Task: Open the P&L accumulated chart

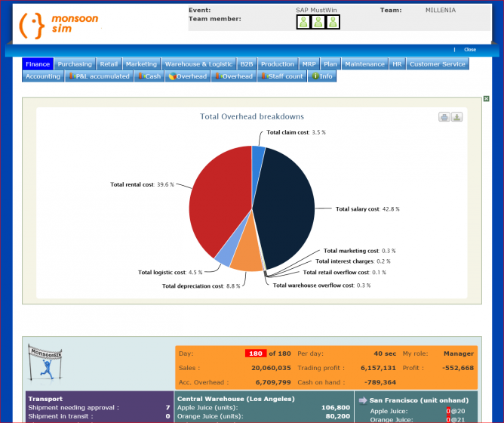Action: pos(99,76)
